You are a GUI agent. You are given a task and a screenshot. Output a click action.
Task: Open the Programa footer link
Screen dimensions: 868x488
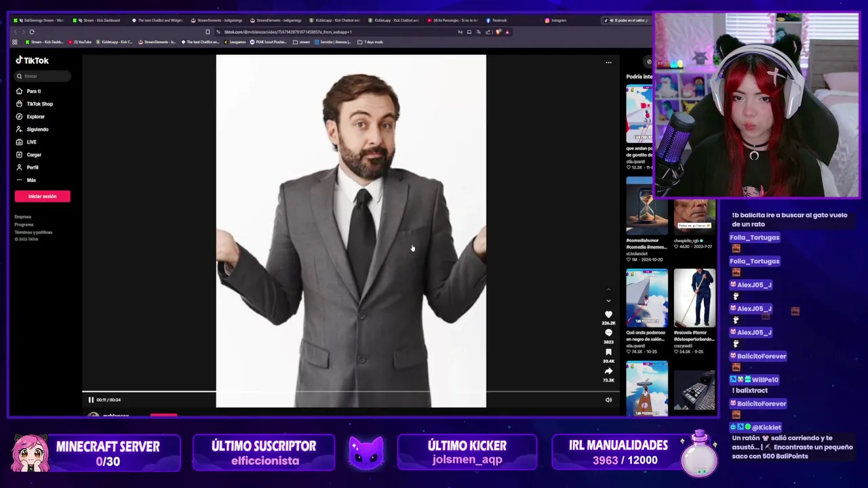coord(24,224)
